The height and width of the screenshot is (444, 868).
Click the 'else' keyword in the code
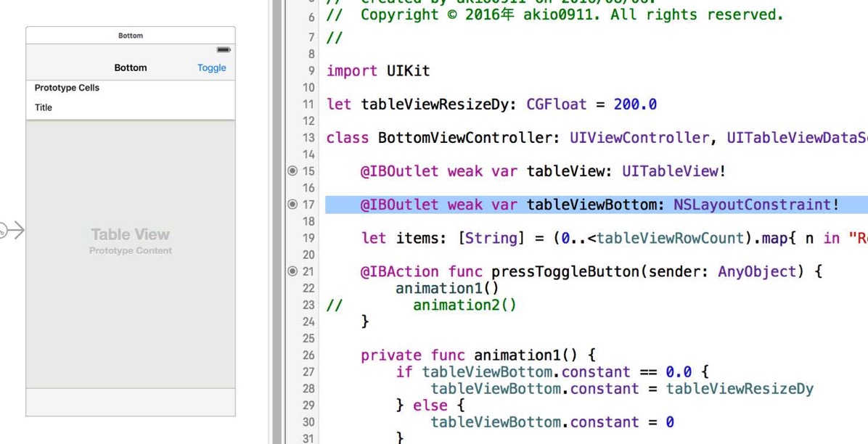(x=430, y=406)
